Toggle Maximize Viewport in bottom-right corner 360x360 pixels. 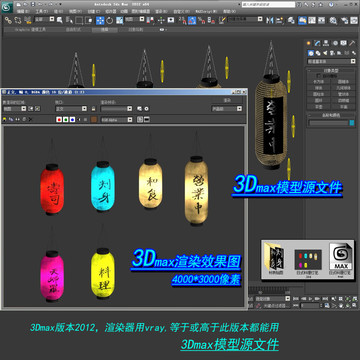click(x=354, y=305)
